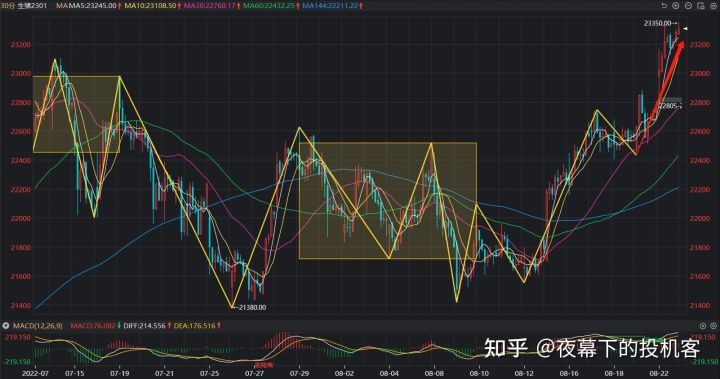Select the DEA:176.516 reading
This screenshot has height=379, width=720.
pos(194,326)
